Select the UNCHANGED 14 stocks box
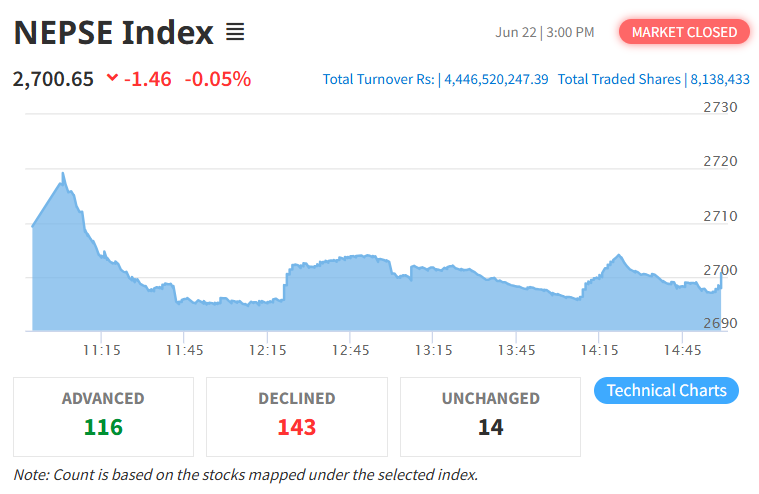Screen dimensions: 759x494 pos(490,417)
